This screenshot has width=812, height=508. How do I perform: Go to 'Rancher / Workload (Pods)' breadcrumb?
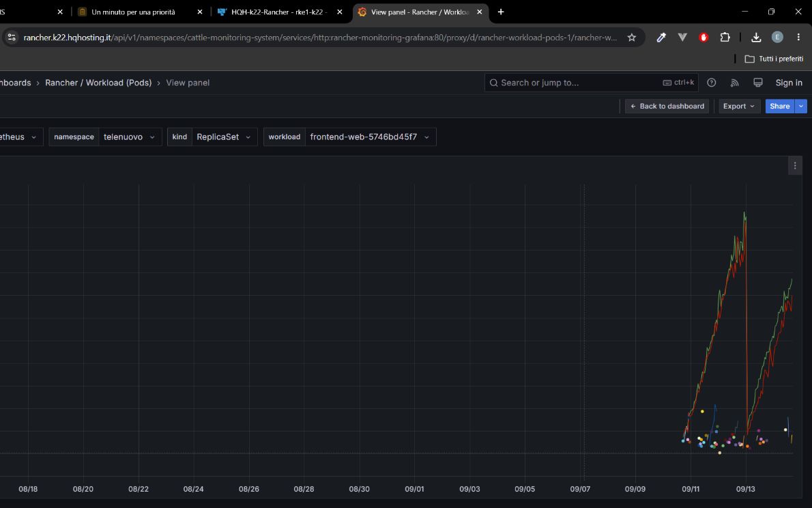point(98,83)
